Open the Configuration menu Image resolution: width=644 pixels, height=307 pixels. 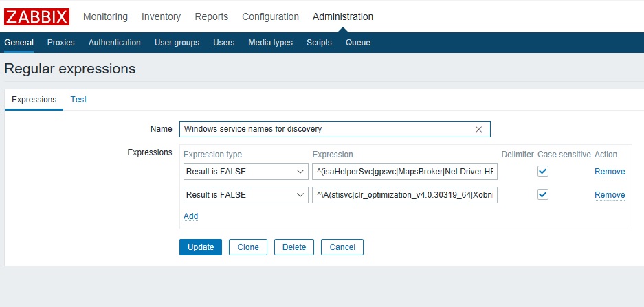coord(270,16)
